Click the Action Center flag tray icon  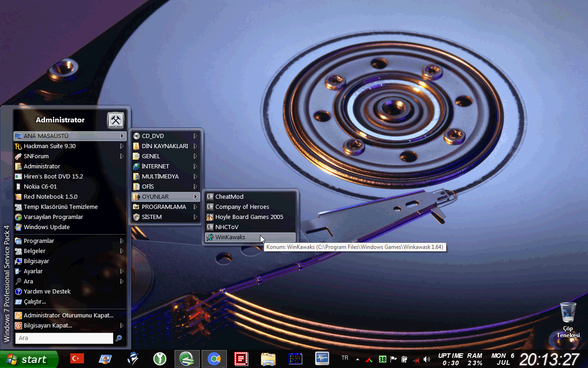point(394,359)
